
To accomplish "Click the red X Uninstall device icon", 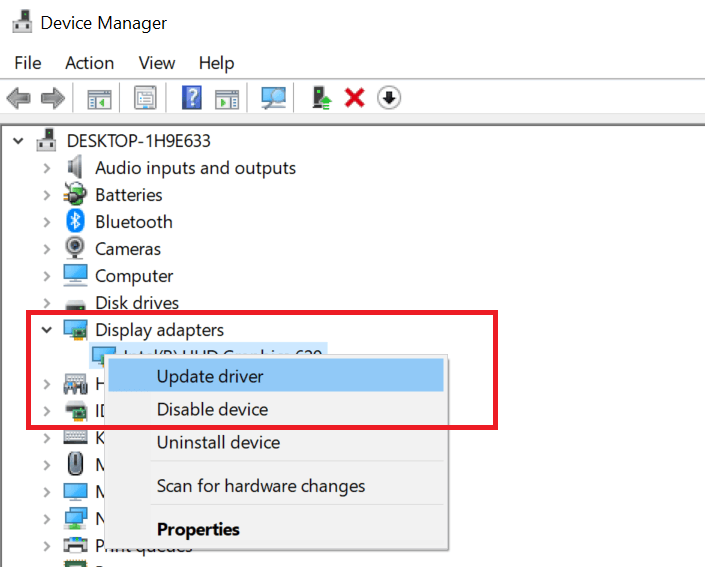I will tap(354, 98).
